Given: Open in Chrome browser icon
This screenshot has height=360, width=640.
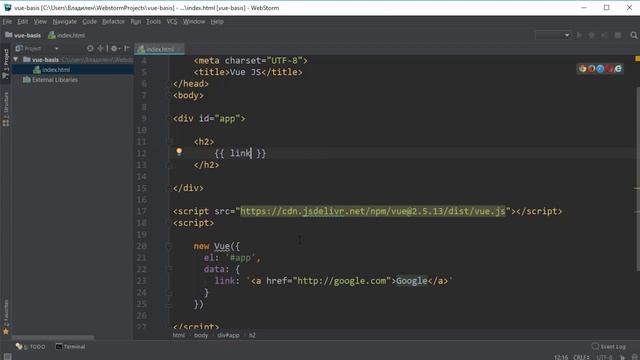Looking at the screenshot, I should (582, 69).
